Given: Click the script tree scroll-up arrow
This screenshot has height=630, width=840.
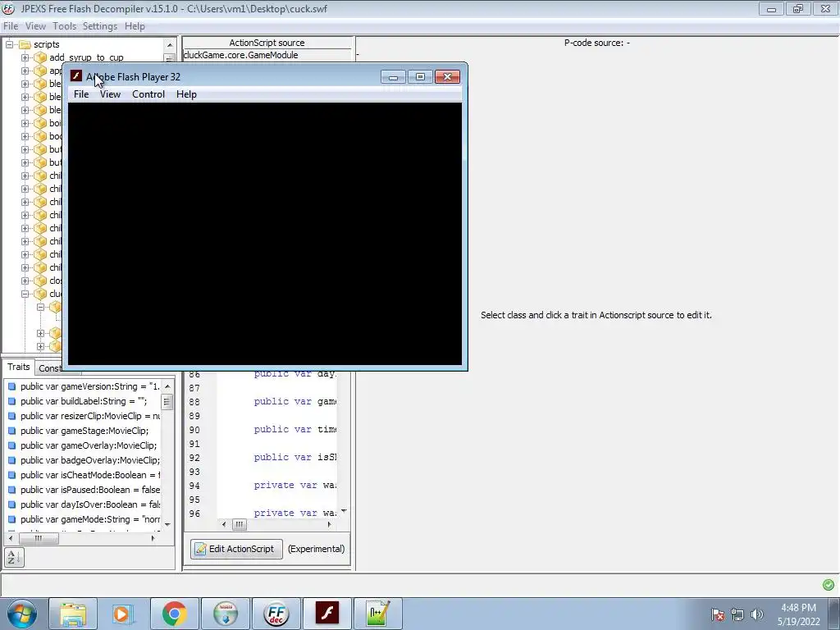Looking at the screenshot, I should [170, 45].
